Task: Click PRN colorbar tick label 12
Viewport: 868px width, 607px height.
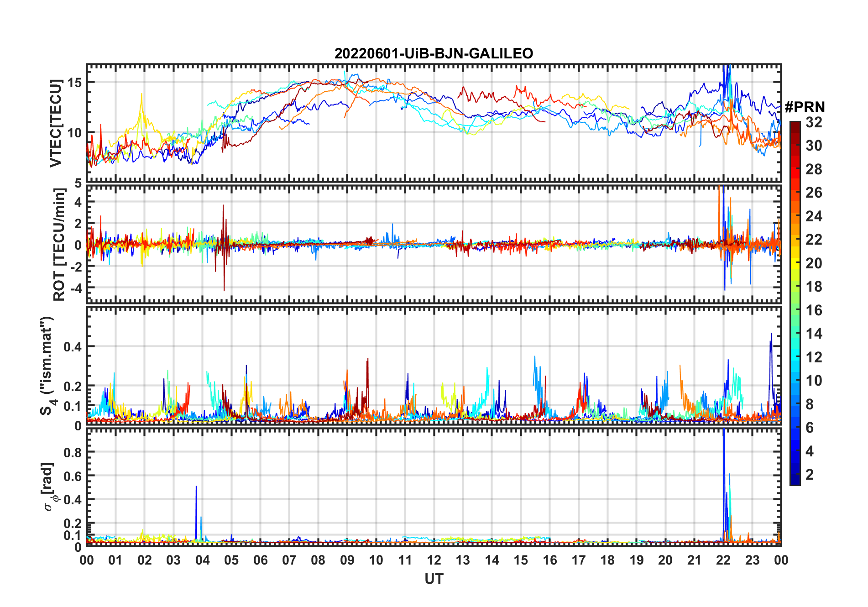Action: pos(814,357)
